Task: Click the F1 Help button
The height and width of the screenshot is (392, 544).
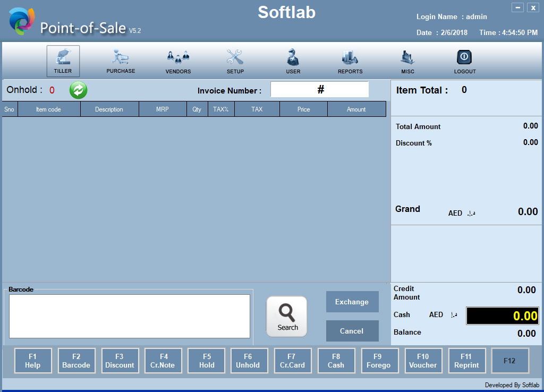Action: point(32,361)
